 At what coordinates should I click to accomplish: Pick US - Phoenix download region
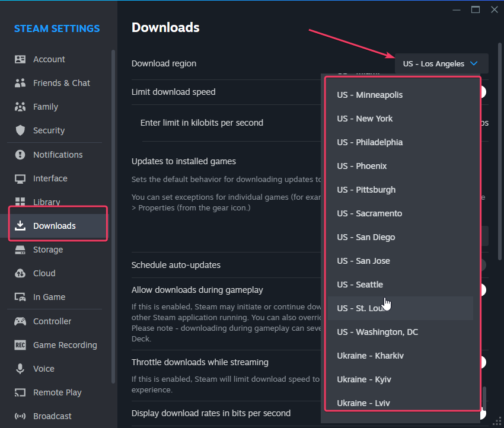pos(400,166)
